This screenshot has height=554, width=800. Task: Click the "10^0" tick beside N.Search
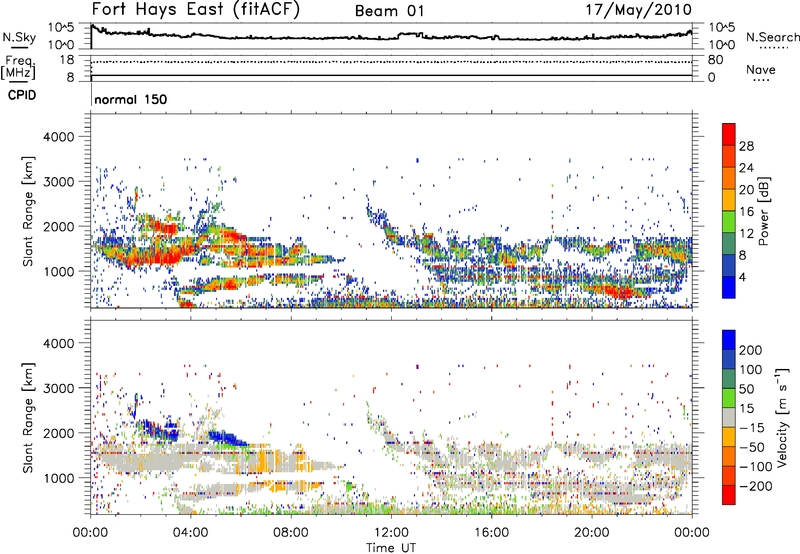click(x=721, y=45)
